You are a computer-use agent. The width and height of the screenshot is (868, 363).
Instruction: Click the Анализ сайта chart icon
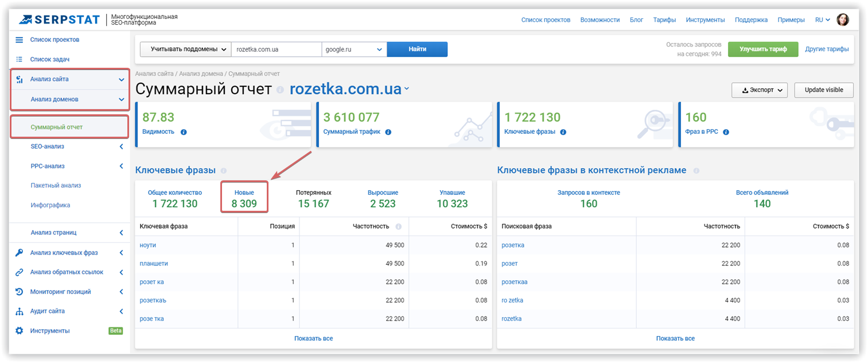click(19, 79)
